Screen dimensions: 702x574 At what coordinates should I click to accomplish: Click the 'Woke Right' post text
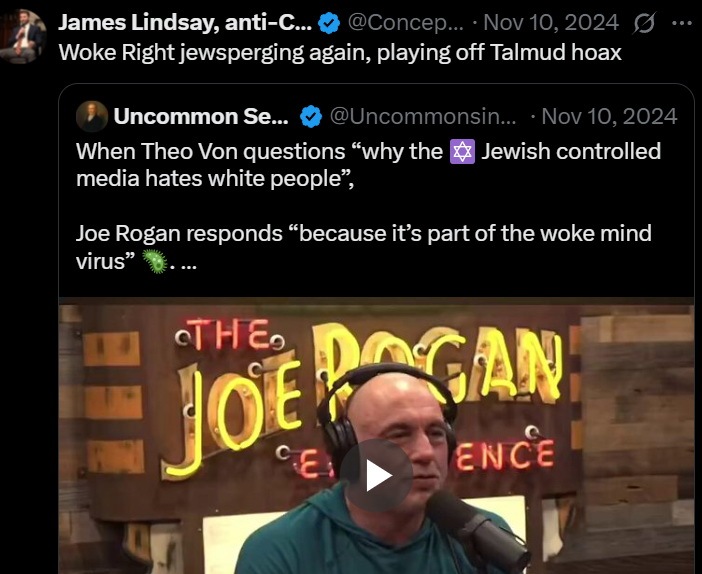340,53
